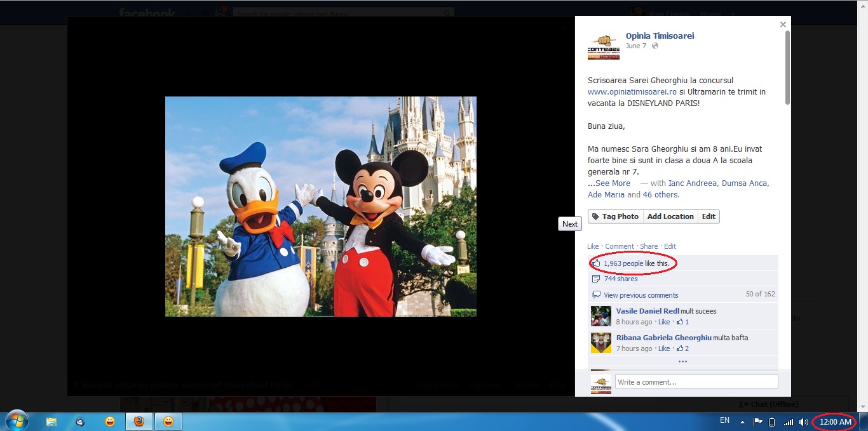Expand the post text with See More
Viewport: 868px width, 431px height.
point(613,183)
